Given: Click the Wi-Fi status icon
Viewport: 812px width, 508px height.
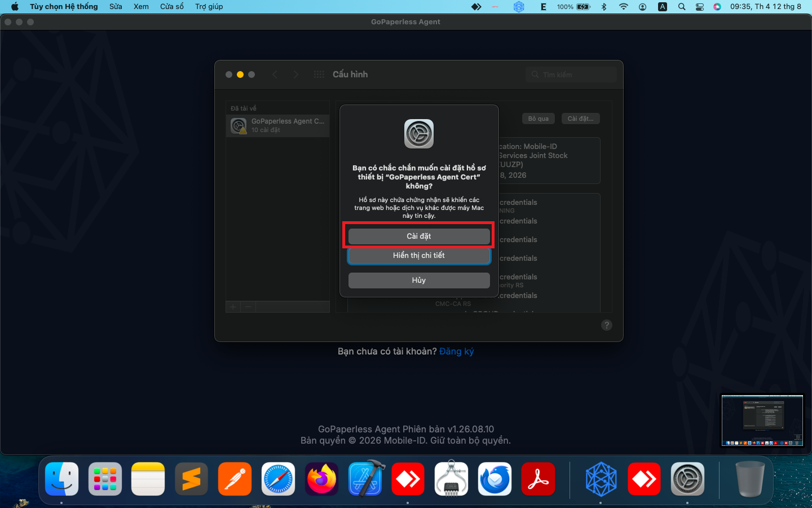Looking at the screenshot, I should point(623,7).
